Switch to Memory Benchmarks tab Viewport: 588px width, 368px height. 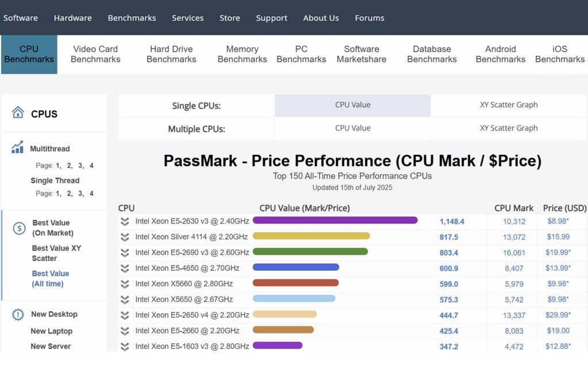click(242, 54)
